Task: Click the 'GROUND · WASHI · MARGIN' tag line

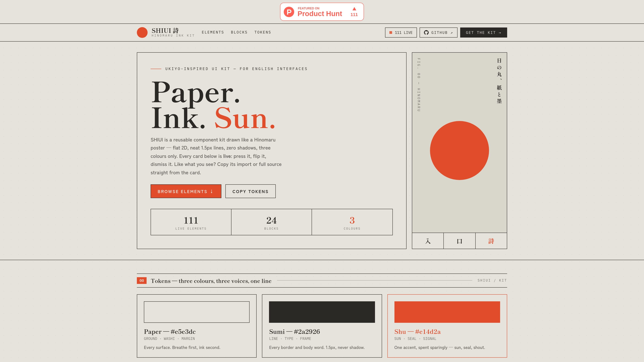Action: tap(169, 339)
